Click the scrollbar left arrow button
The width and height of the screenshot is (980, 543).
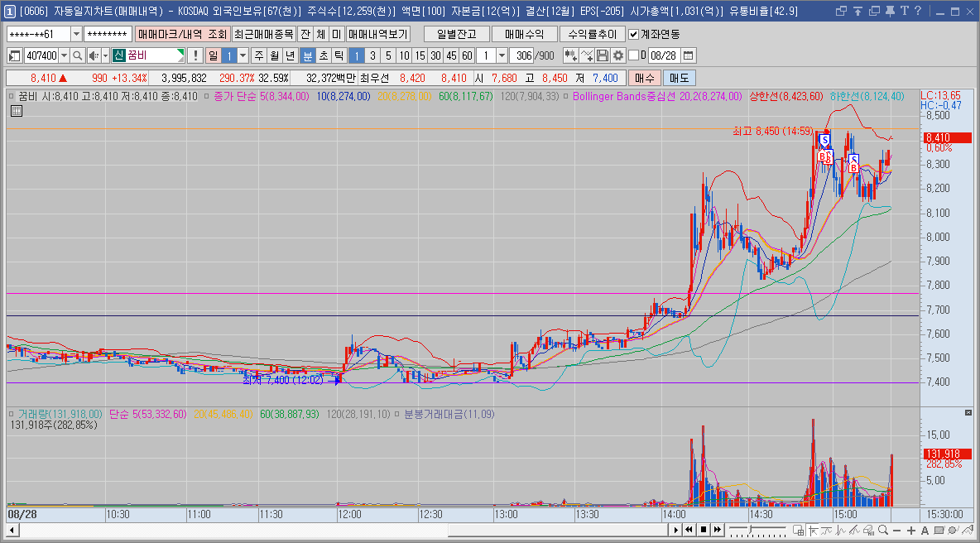pos(12,530)
